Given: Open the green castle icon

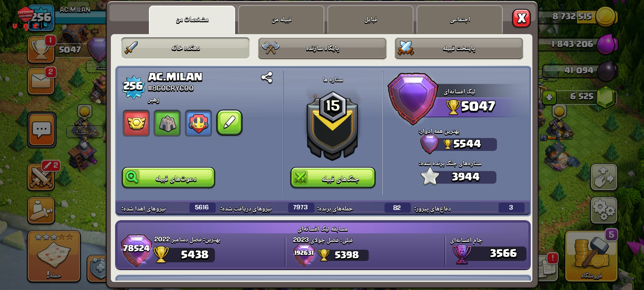Looking at the screenshot, I should pos(167,123).
